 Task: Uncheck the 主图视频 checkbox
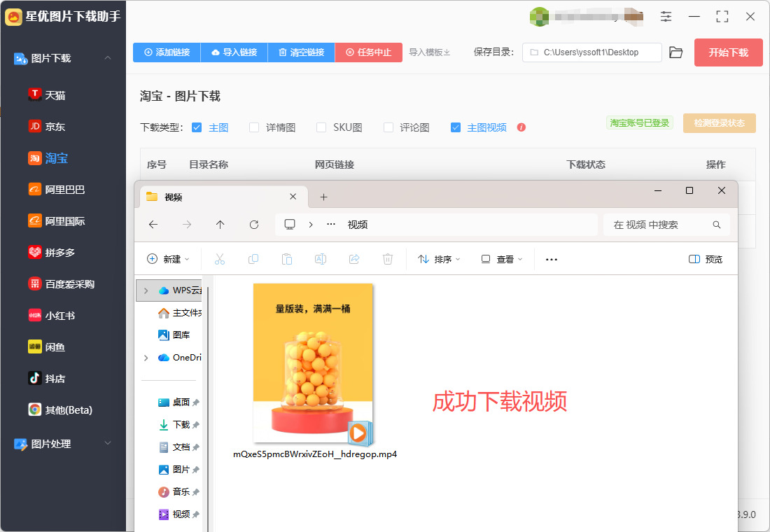point(455,127)
